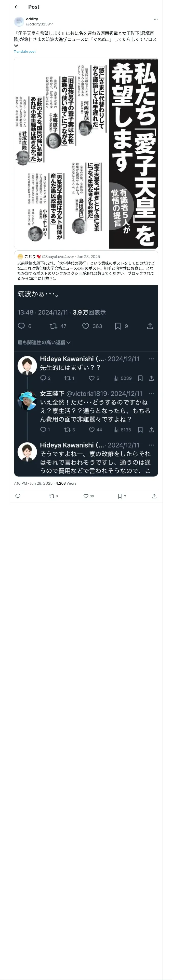This screenshot has height=980, width=172.
Task: Go back using the arrow icon
Action: (16, 7)
